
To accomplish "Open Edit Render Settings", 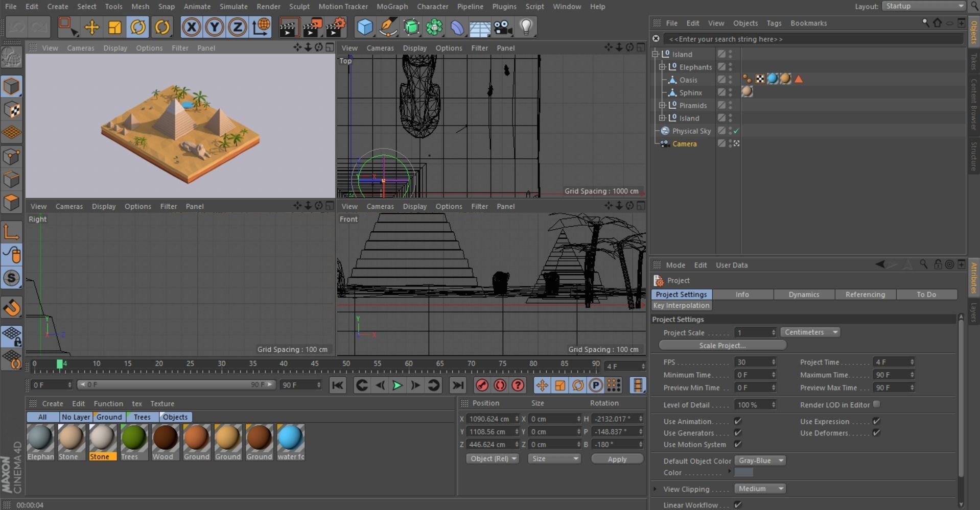I will coord(336,27).
